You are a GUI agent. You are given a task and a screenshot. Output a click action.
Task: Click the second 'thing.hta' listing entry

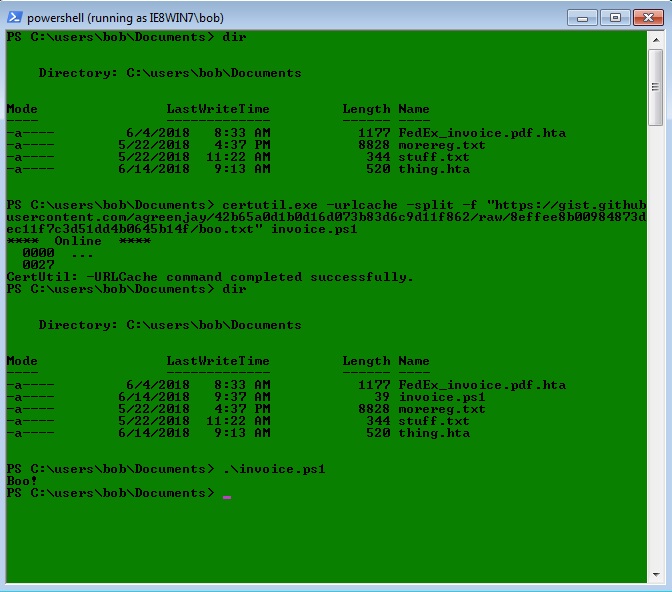click(434, 433)
